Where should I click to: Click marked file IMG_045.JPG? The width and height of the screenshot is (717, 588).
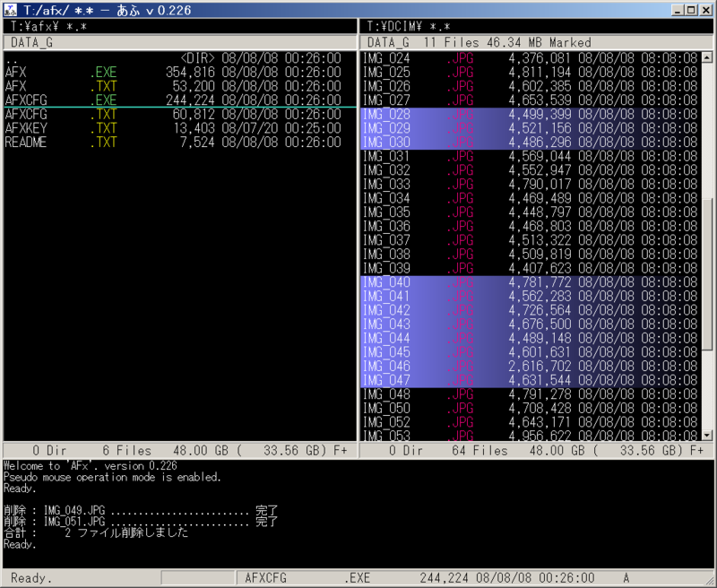[531, 352]
